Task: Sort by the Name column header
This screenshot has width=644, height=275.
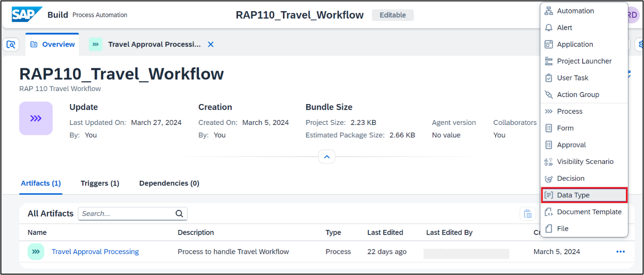Action: pyautogui.click(x=37, y=233)
